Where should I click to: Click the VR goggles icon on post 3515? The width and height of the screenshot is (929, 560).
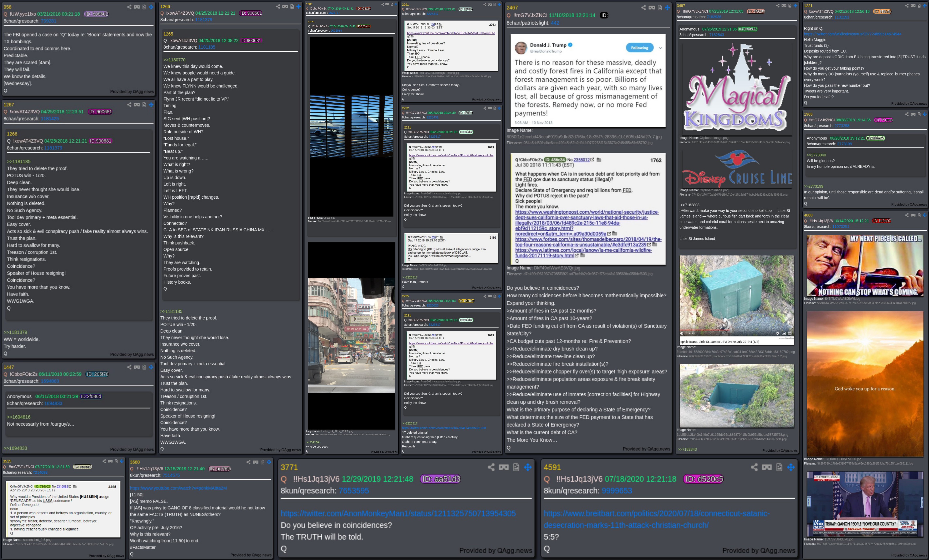point(110,461)
